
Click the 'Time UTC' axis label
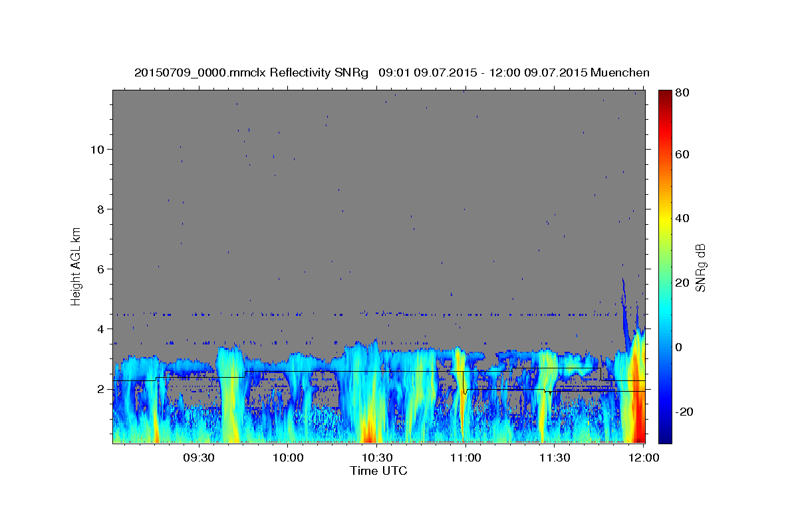(x=378, y=471)
